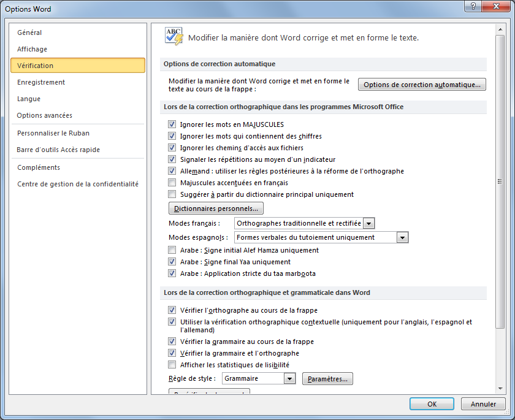Image resolution: width=515 pixels, height=420 pixels.
Task: Toggle Vérifier l'orthographe au cours de la frappe
Action: [172, 310]
